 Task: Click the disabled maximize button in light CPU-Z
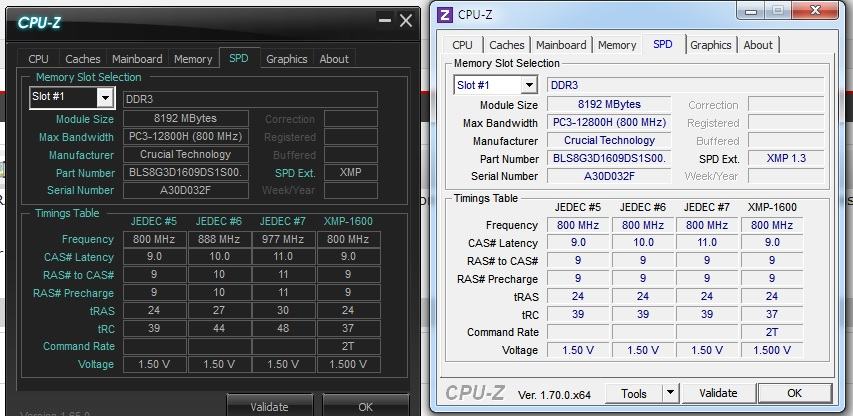[778, 10]
